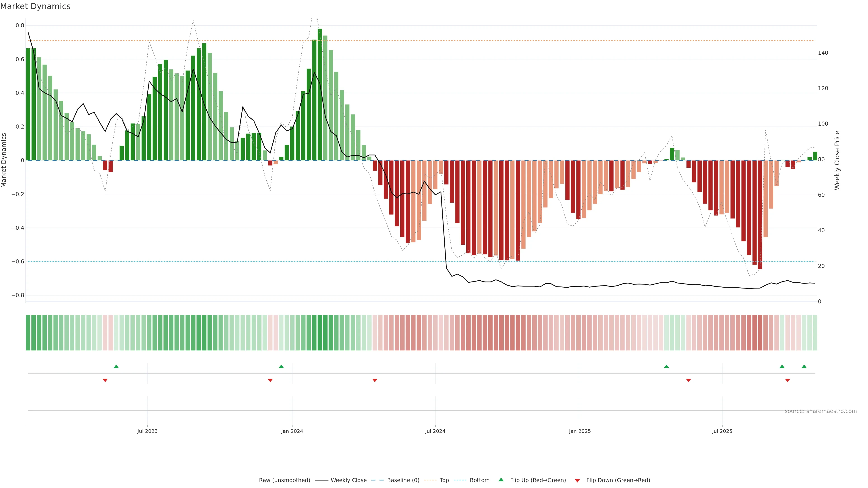Click the Jan 2025 x-axis label
This screenshot has height=488, width=868.
580,431
